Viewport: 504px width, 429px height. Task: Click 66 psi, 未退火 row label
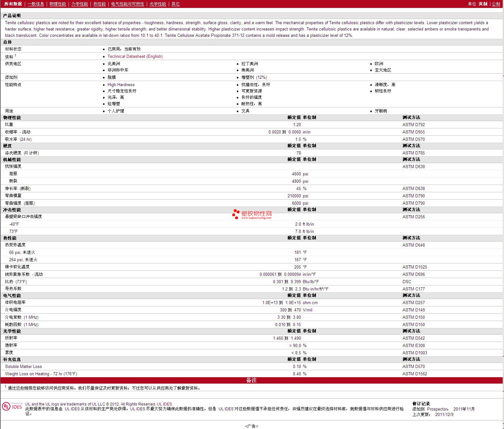22,252
